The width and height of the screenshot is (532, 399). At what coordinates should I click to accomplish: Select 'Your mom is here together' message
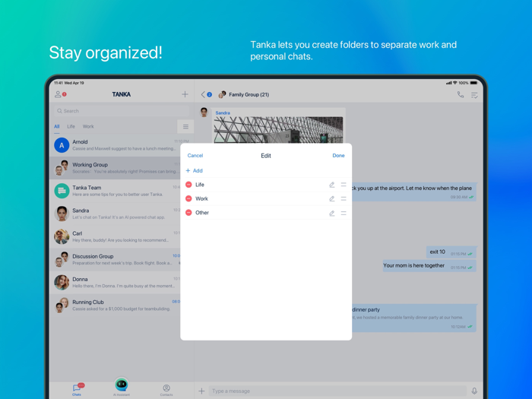429,266
